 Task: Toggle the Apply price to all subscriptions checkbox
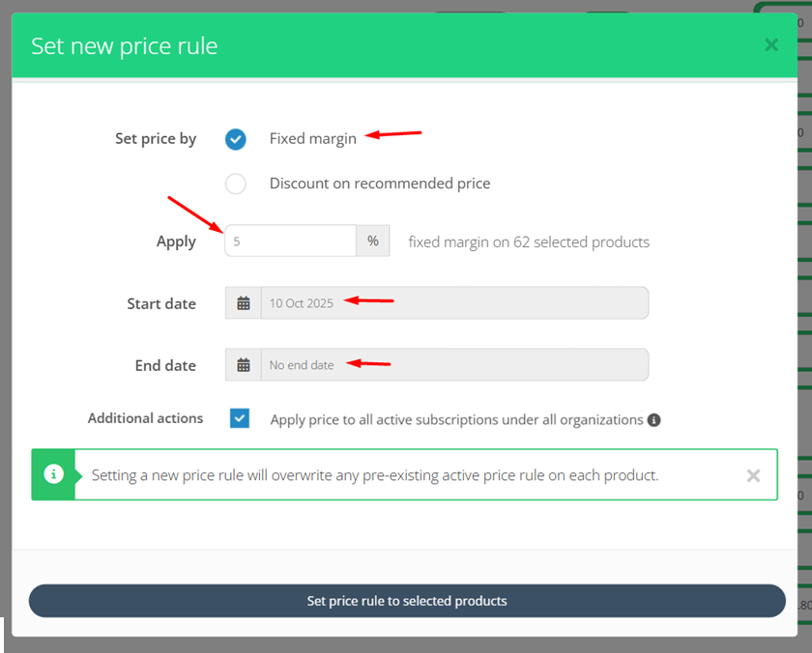click(240, 418)
